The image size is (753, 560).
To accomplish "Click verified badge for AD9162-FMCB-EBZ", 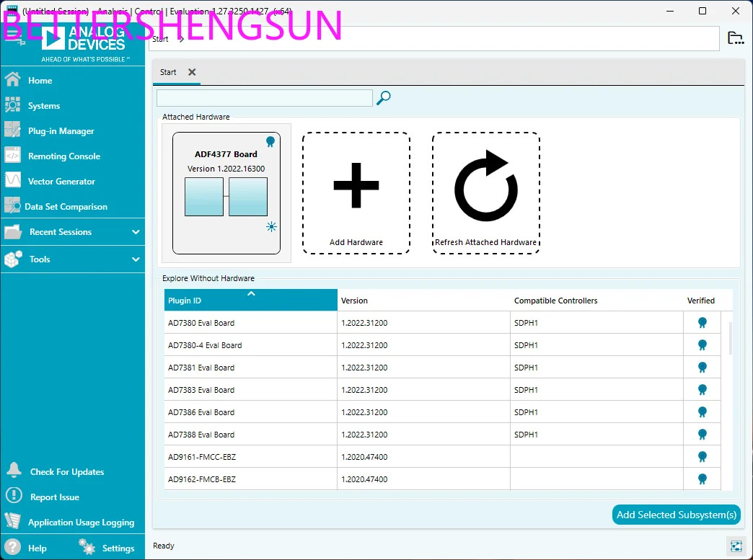I will click(x=702, y=479).
